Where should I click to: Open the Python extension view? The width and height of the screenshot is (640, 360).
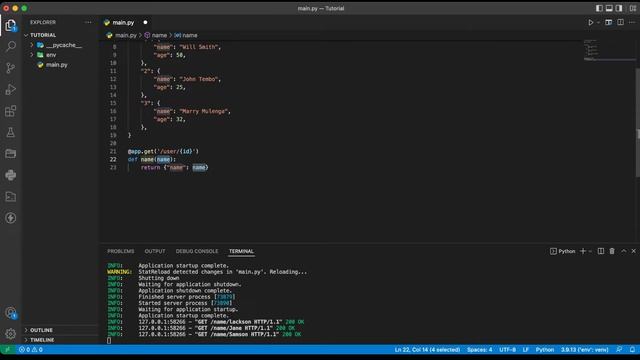coord(11,175)
